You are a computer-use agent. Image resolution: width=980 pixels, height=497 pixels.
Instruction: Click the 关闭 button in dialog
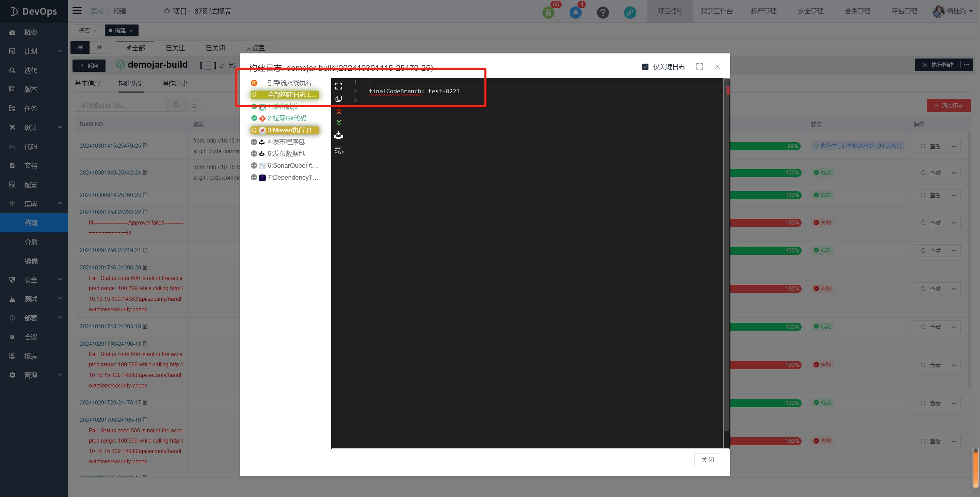tap(707, 460)
